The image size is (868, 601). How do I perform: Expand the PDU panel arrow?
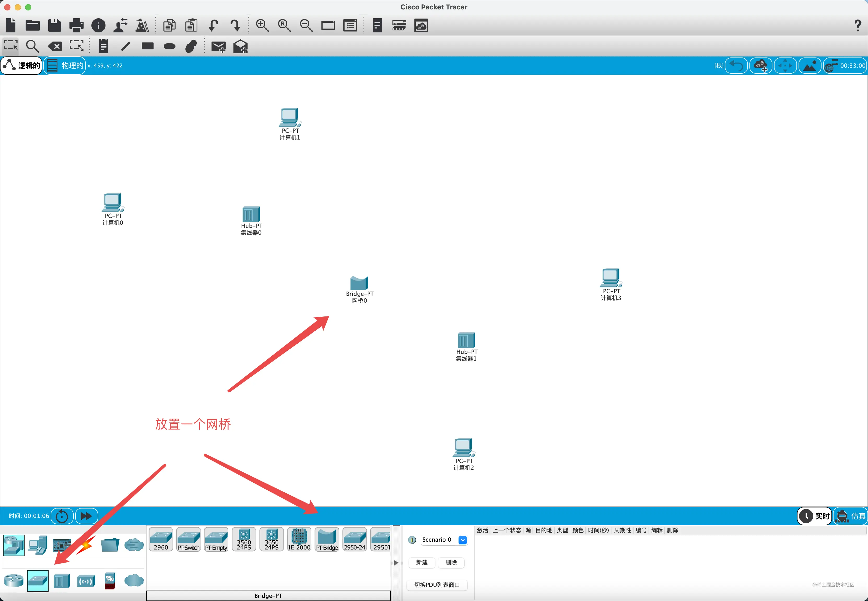[396, 563]
